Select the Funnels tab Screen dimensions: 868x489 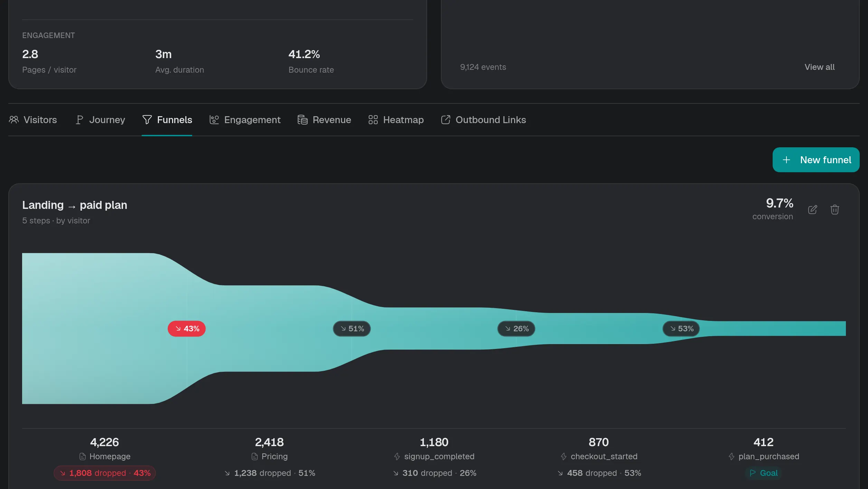click(167, 120)
